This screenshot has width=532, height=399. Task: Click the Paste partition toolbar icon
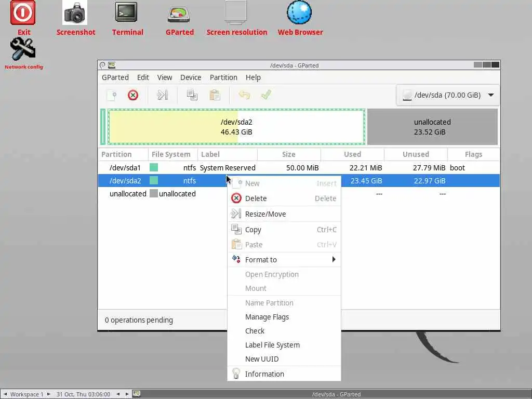click(215, 95)
